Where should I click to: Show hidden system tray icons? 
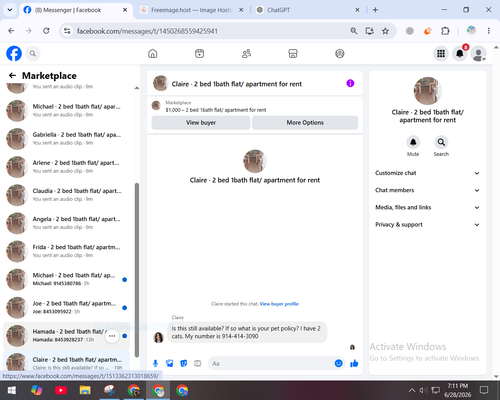(x=412, y=390)
